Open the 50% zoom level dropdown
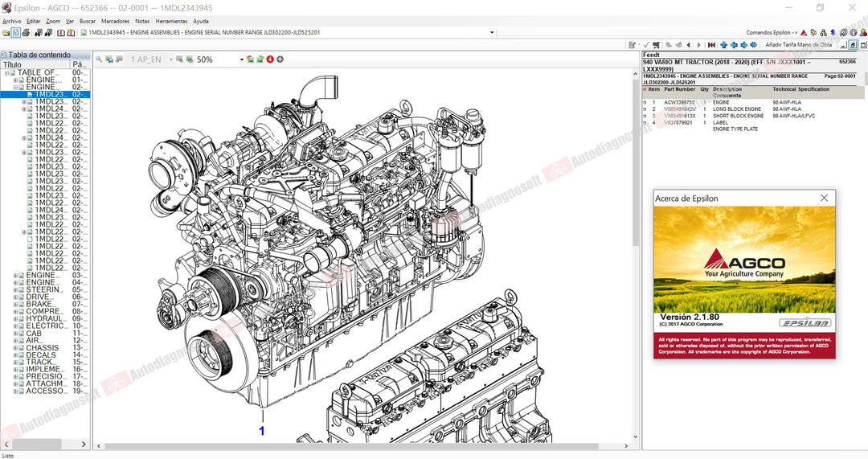 point(241,59)
